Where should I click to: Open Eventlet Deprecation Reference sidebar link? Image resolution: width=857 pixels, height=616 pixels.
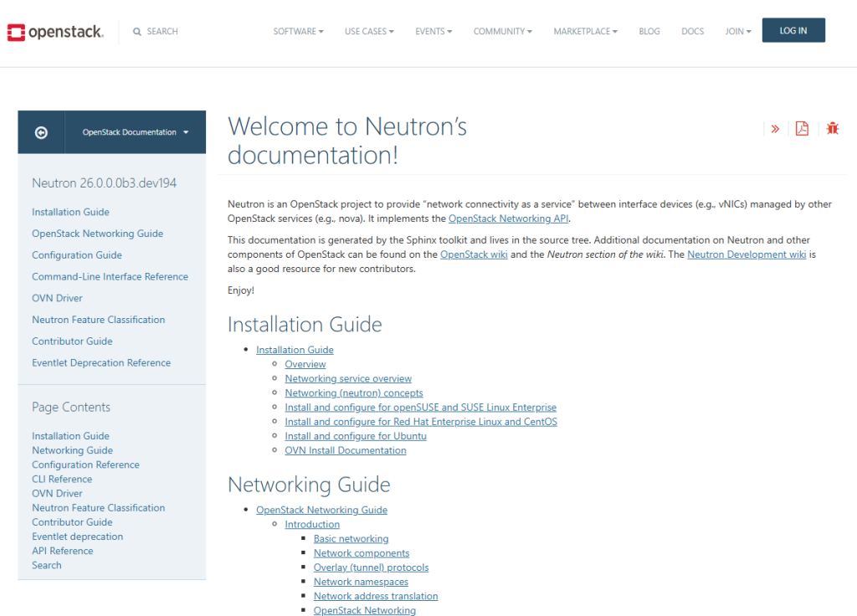coord(101,363)
